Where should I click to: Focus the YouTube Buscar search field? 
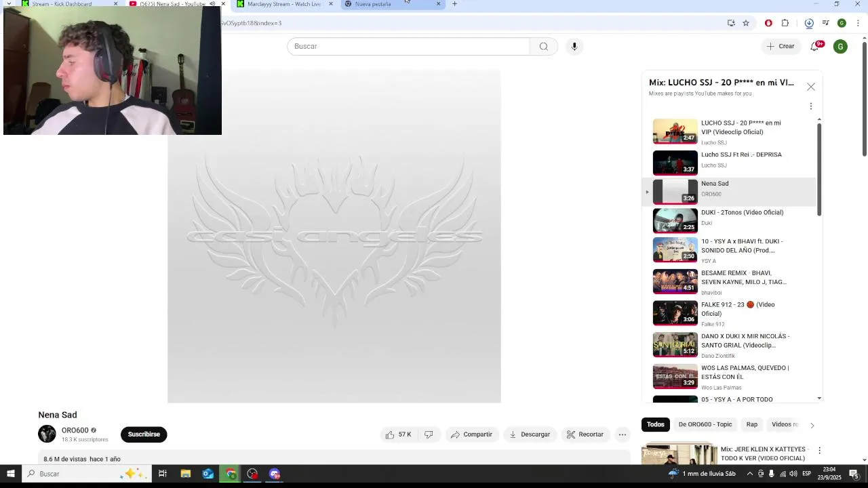point(408,46)
